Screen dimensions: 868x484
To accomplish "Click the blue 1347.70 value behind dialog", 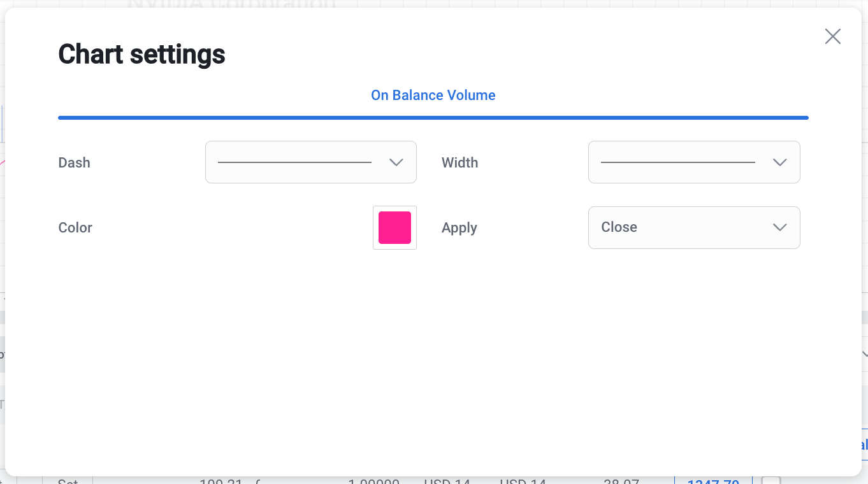I will click(x=712, y=480).
